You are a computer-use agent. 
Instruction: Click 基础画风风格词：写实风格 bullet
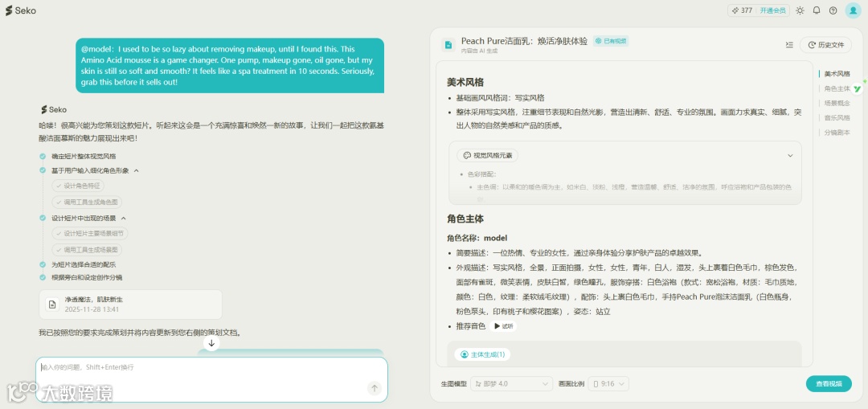click(500, 98)
